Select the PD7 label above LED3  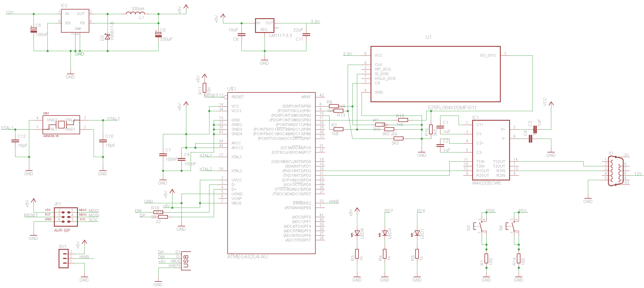pos(389,211)
